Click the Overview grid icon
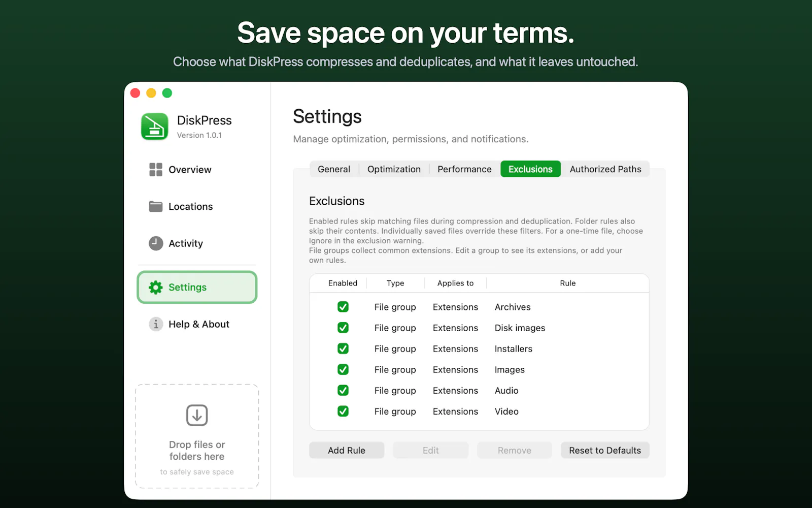 (x=156, y=170)
